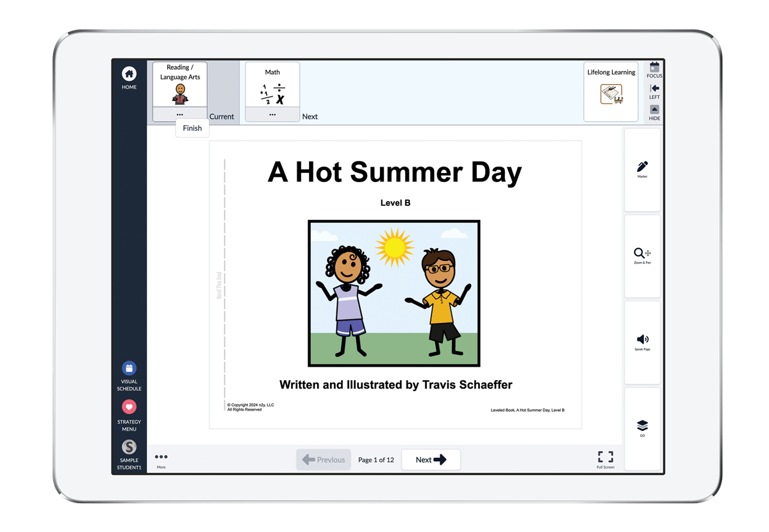Go to the Next page
The width and height of the screenshot is (769, 532).
click(431, 460)
